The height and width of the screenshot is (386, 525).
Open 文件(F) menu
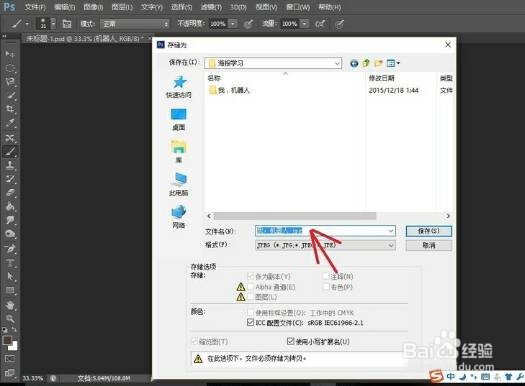pos(35,7)
